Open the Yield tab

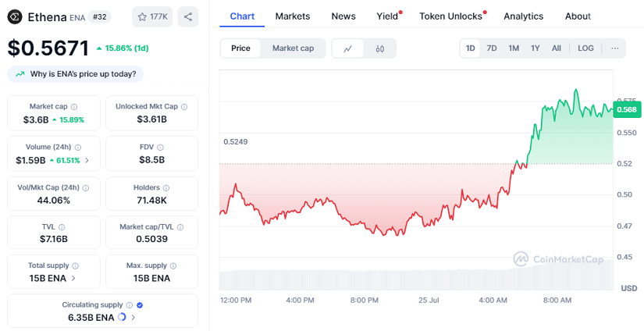coord(387,16)
